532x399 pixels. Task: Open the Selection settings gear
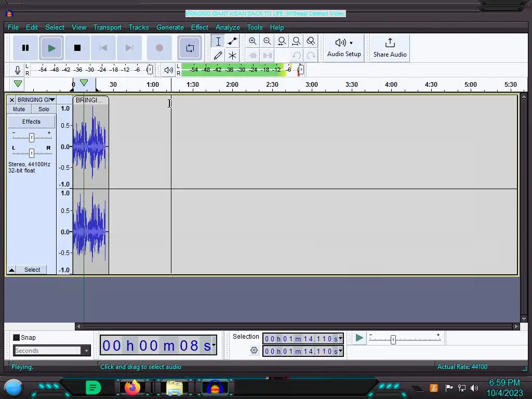coord(254,351)
